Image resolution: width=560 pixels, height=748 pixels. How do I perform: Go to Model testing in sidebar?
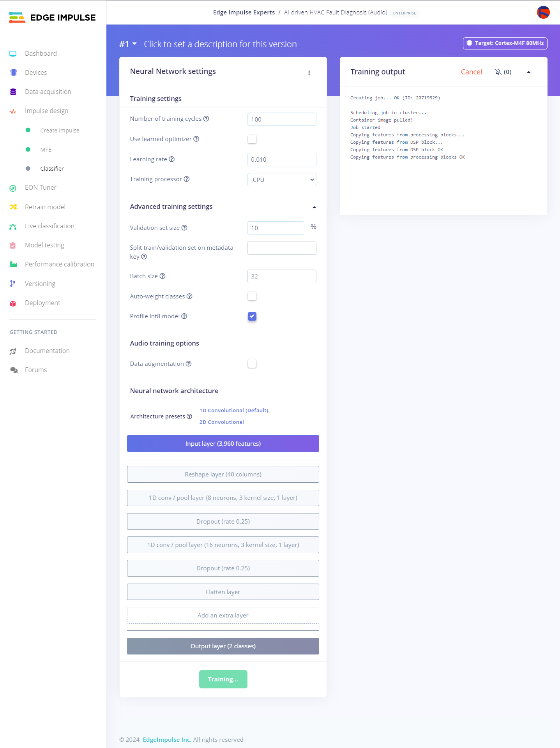[x=44, y=245]
